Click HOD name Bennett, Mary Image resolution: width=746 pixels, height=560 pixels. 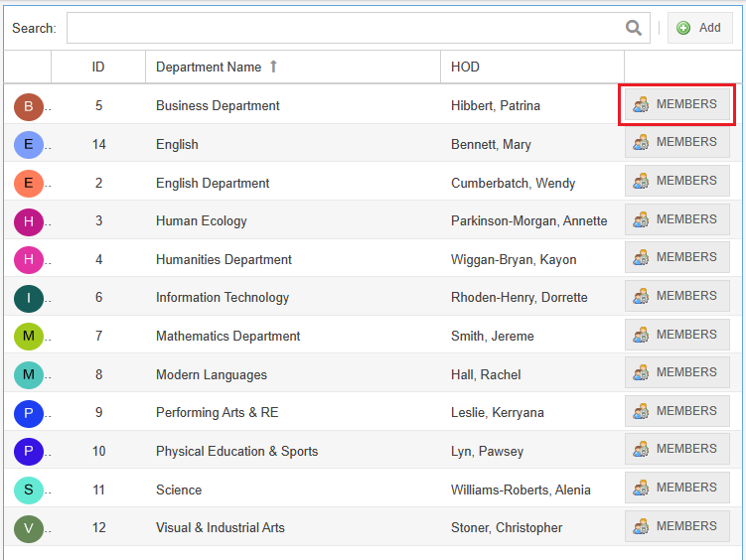491,145
